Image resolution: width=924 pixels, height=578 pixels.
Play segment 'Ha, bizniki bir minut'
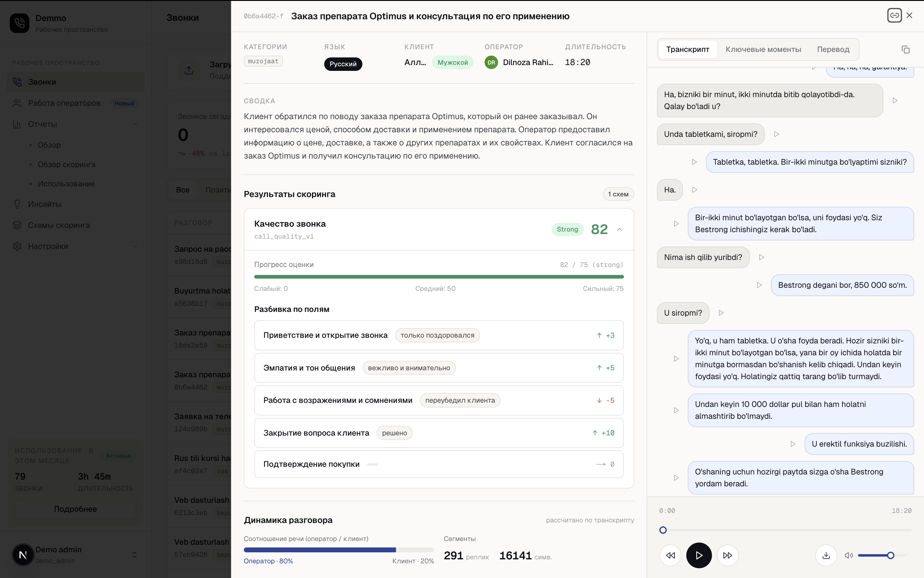(895, 101)
